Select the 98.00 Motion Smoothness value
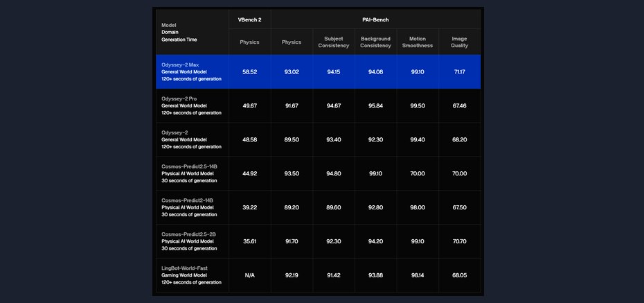644x303 pixels. [418, 207]
